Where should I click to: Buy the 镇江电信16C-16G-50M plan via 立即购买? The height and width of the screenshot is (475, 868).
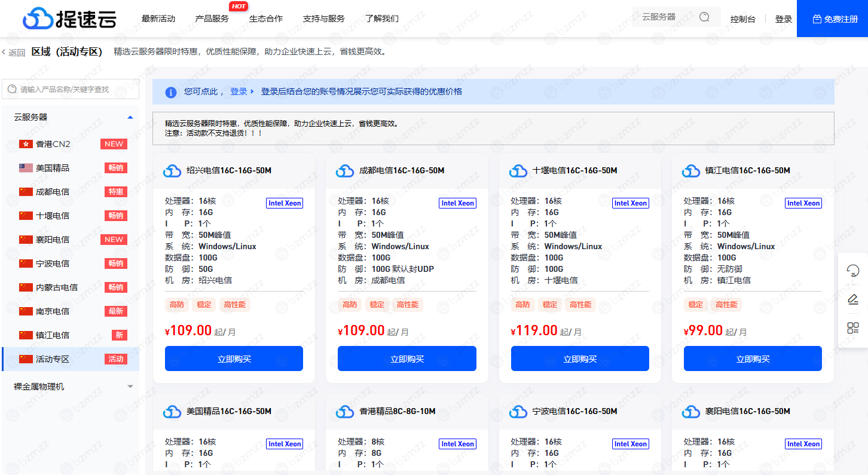coord(753,358)
